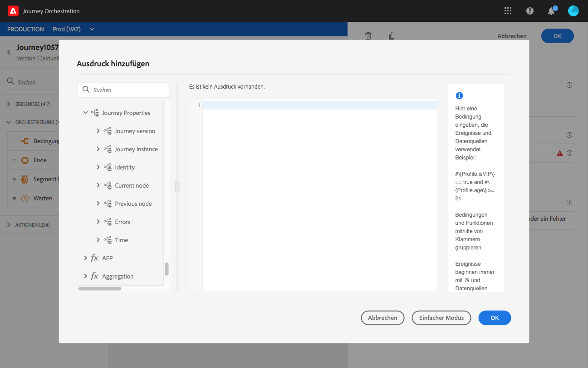The width and height of the screenshot is (588, 368).
Task: Click the Time node icon
Action: pyautogui.click(x=108, y=240)
